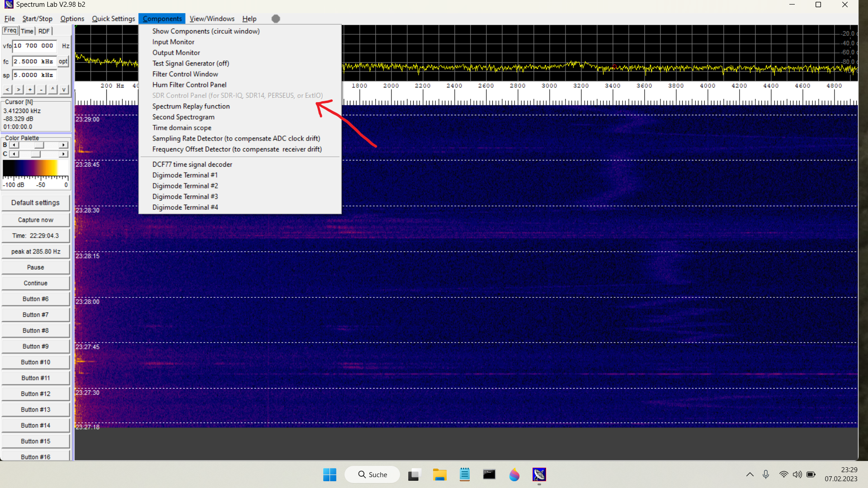
Task: Zoom in frequency with the + button
Action: pos(30,89)
